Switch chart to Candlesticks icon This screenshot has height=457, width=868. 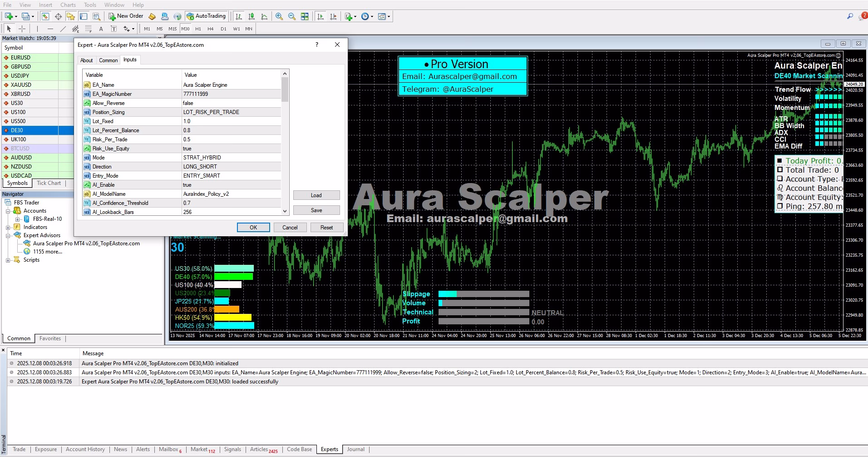pos(252,16)
